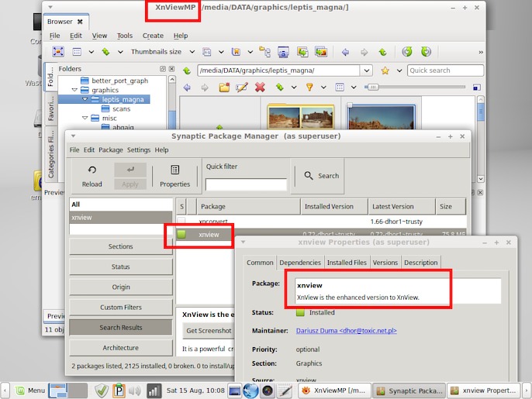The width and height of the screenshot is (532, 399).
Task: Open the Package menu in Synaptic
Action: click(111, 150)
